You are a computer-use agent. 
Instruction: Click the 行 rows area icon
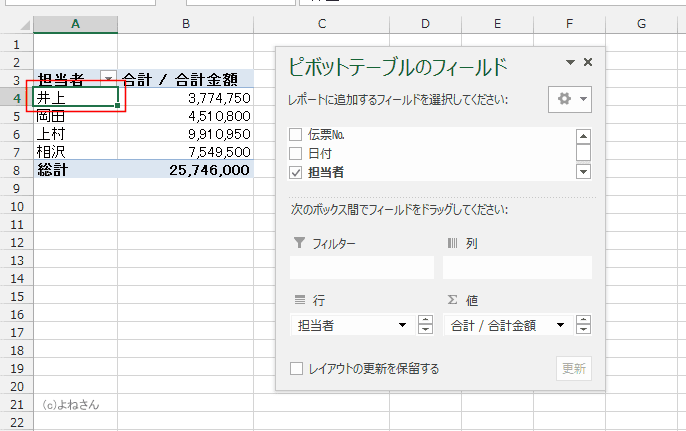300,300
